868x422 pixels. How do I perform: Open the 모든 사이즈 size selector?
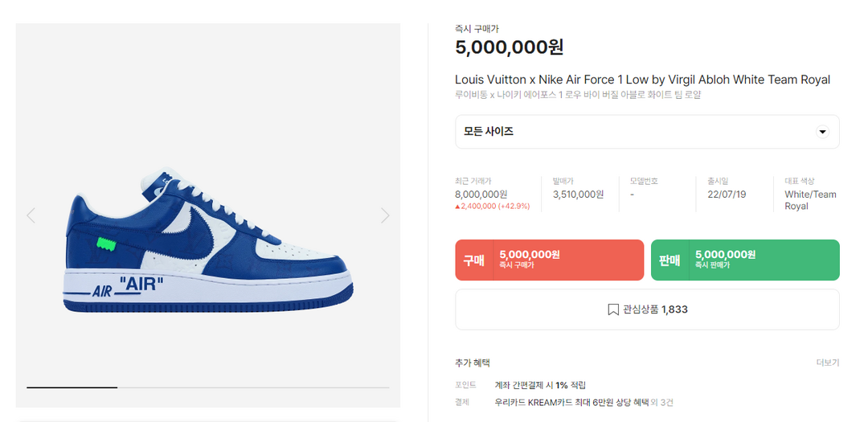[x=647, y=132]
